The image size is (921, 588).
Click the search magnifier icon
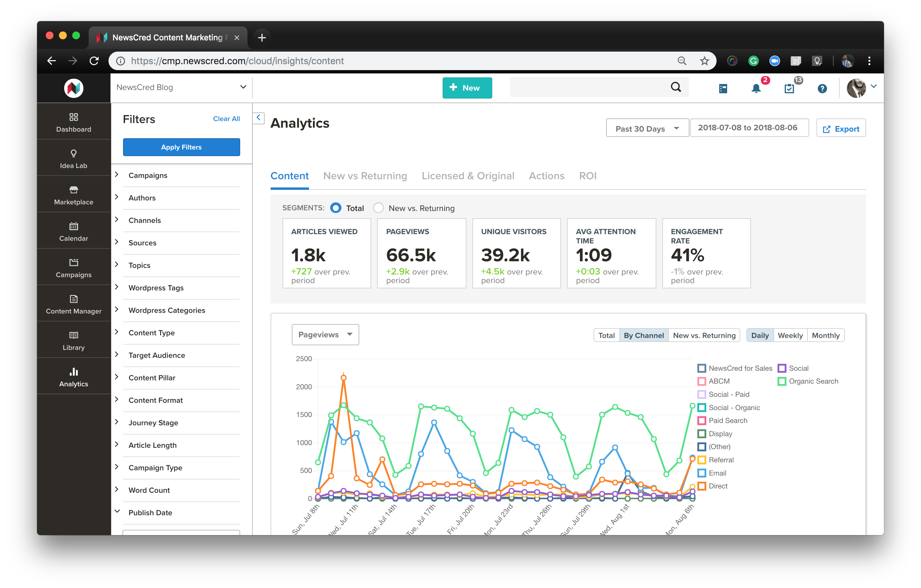[676, 88]
